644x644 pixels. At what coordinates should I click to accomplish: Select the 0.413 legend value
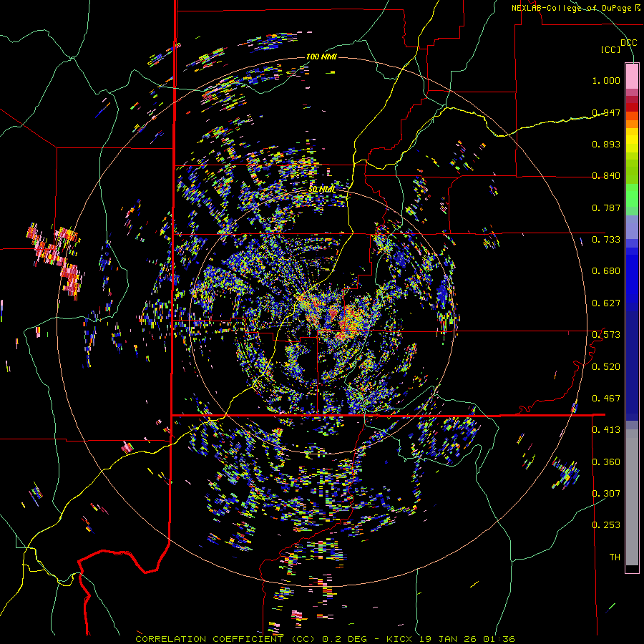click(606, 430)
